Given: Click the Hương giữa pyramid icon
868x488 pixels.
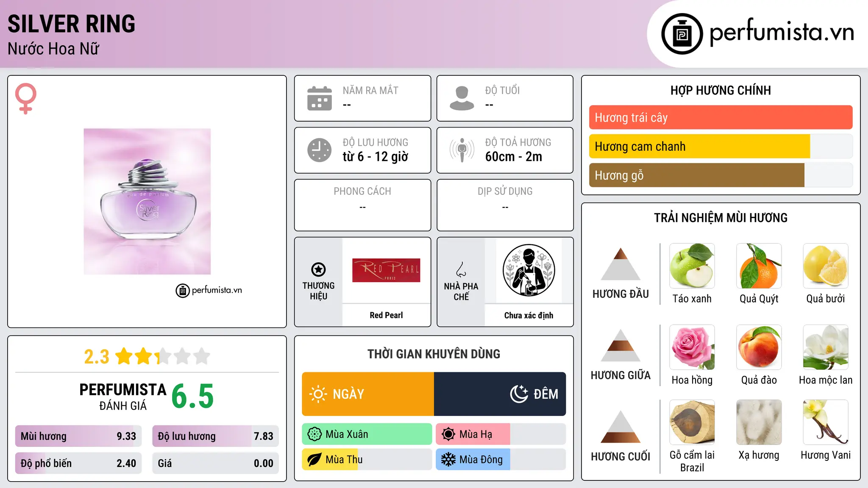Looking at the screenshot, I should [x=621, y=345].
